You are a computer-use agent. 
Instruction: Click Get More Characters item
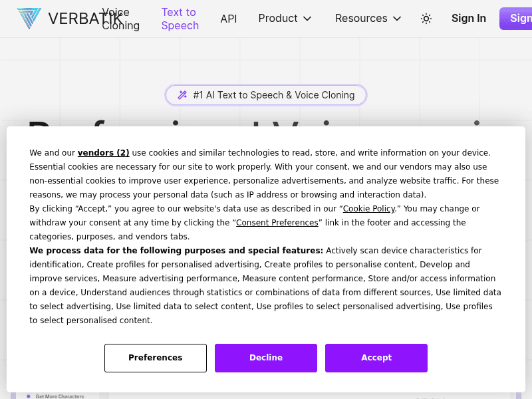tap(60, 396)
